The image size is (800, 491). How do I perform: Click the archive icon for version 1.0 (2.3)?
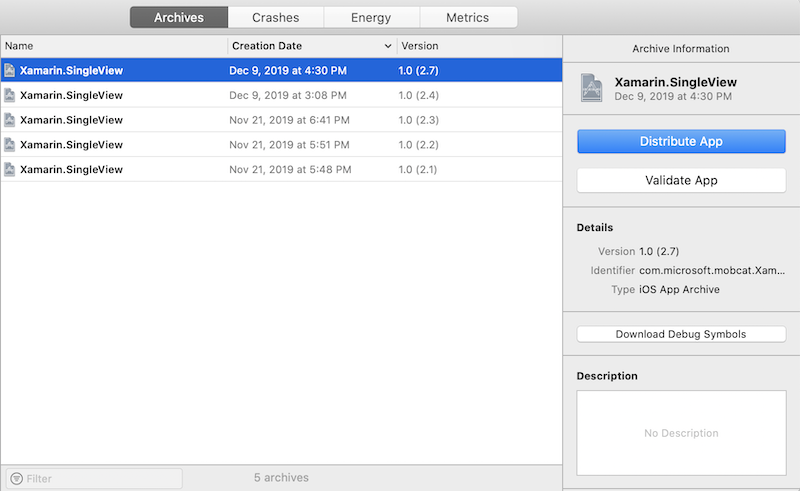10,120
